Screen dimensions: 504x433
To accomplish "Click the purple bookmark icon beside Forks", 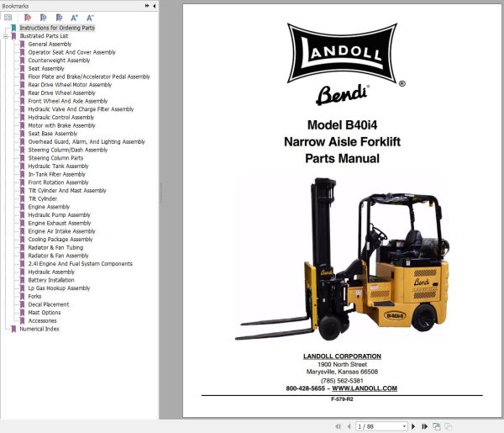I will (x=22, y=296).
